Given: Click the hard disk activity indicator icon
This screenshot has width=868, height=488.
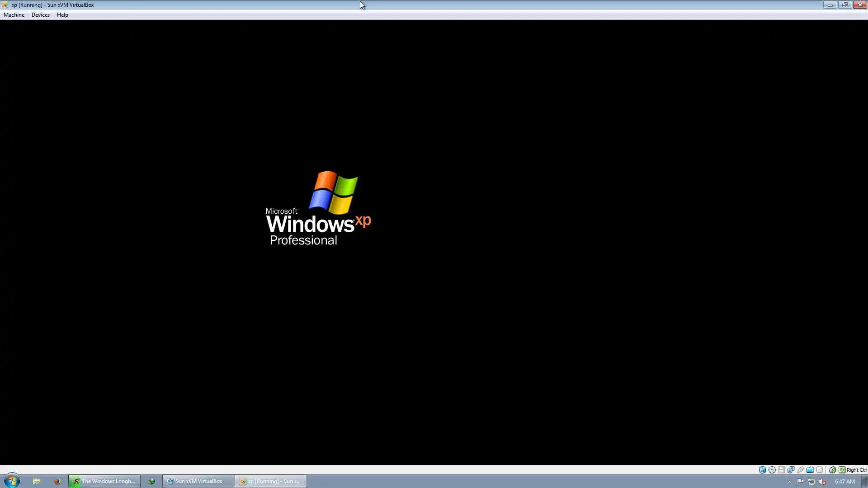Looking at the screenshot, I should point(762,470).
